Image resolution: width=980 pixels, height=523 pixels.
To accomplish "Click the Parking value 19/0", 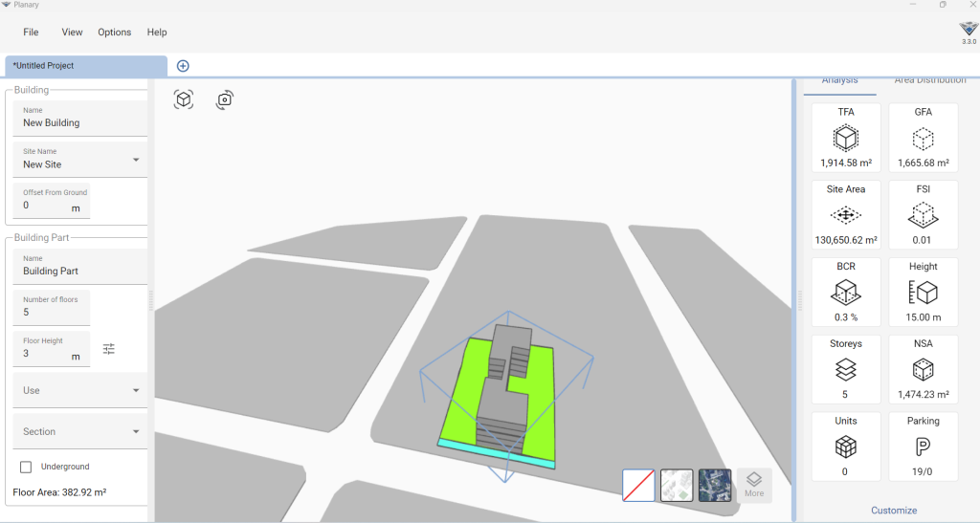I will click(922, 471).
